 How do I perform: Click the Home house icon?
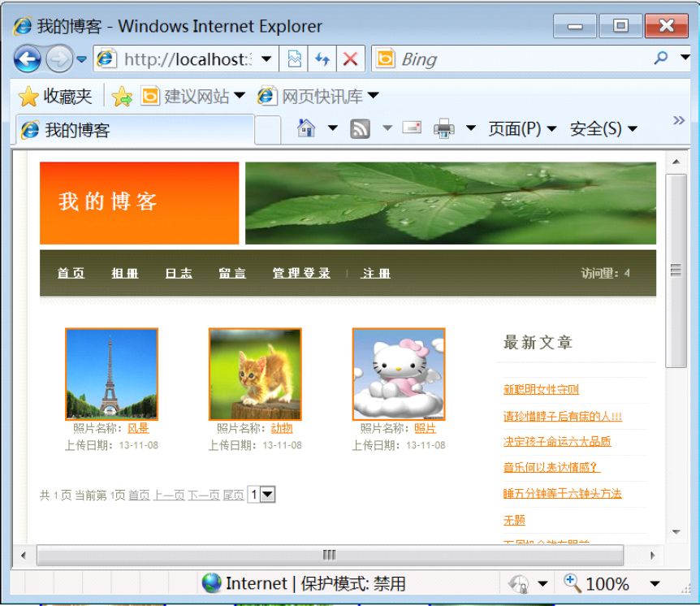[306, 128]
